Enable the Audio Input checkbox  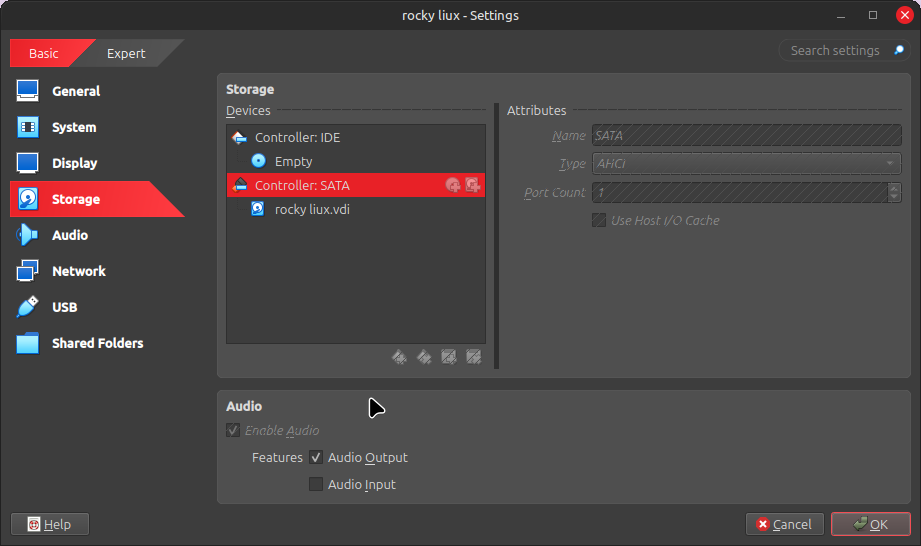tap(316, 485)
